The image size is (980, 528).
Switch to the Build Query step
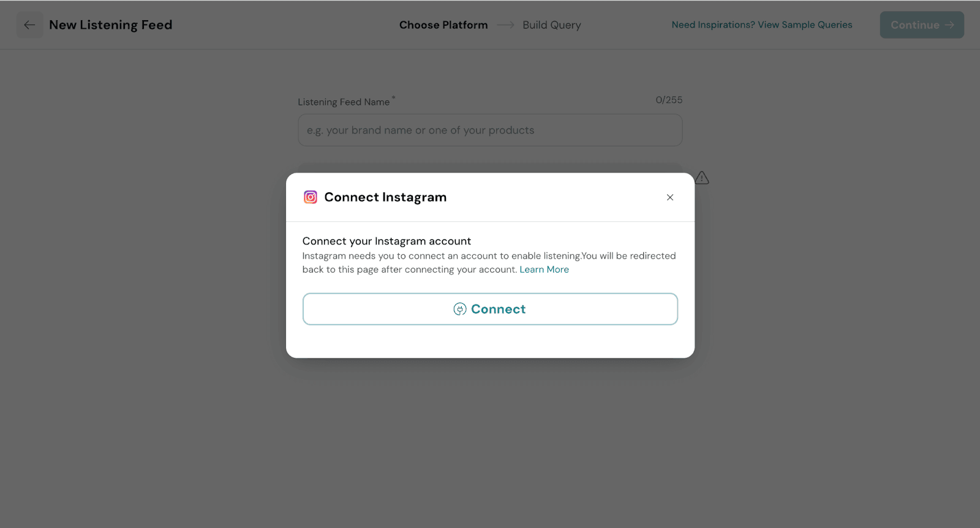(551, 25)
